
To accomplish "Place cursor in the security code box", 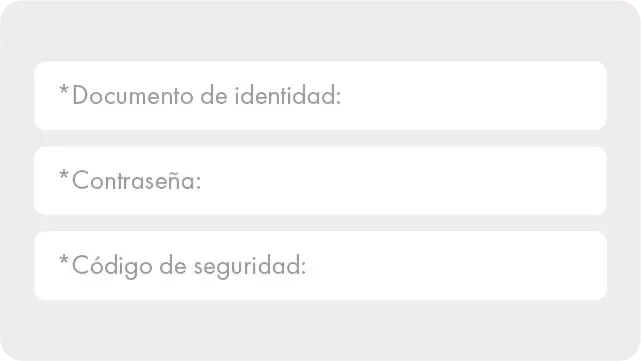I will click(x=320, y=266).
